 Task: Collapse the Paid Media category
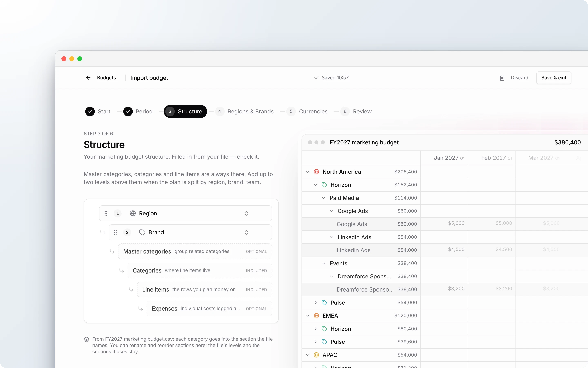click(323, 198)
